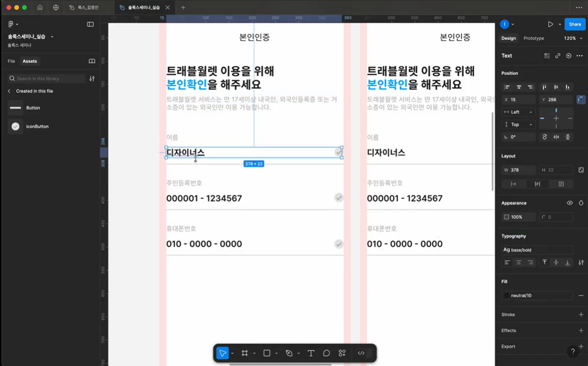
Task: Click the search in this library field
Action: [x=47, y=78]
